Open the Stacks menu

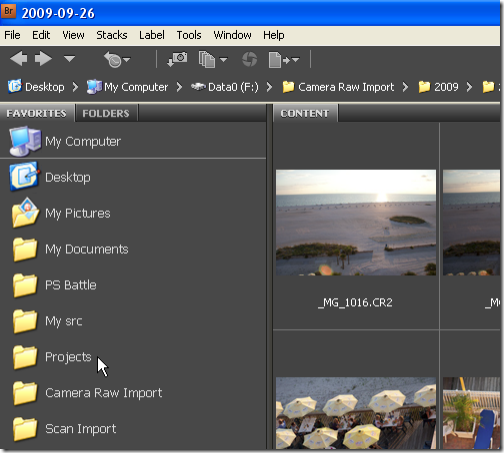point(112,35)
